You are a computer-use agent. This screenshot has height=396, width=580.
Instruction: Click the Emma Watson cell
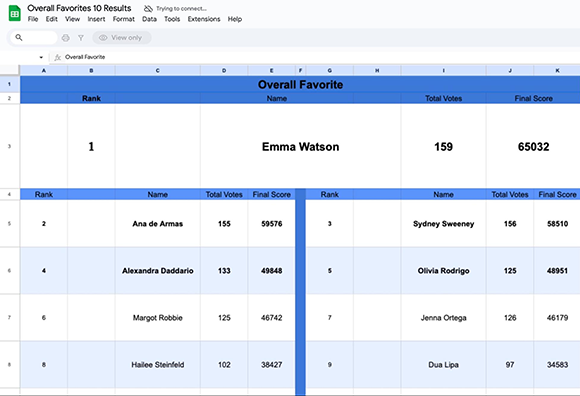[x=300, y=146]
